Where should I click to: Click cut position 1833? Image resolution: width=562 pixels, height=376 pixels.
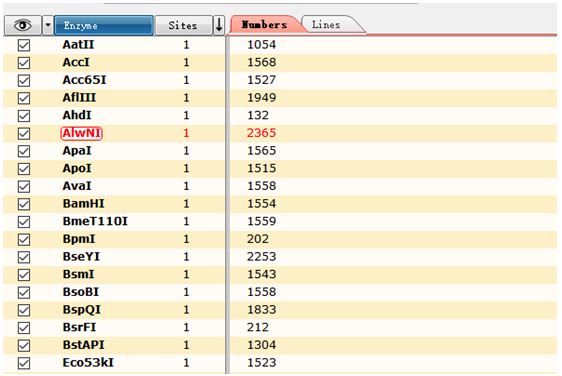pos(262,310)
